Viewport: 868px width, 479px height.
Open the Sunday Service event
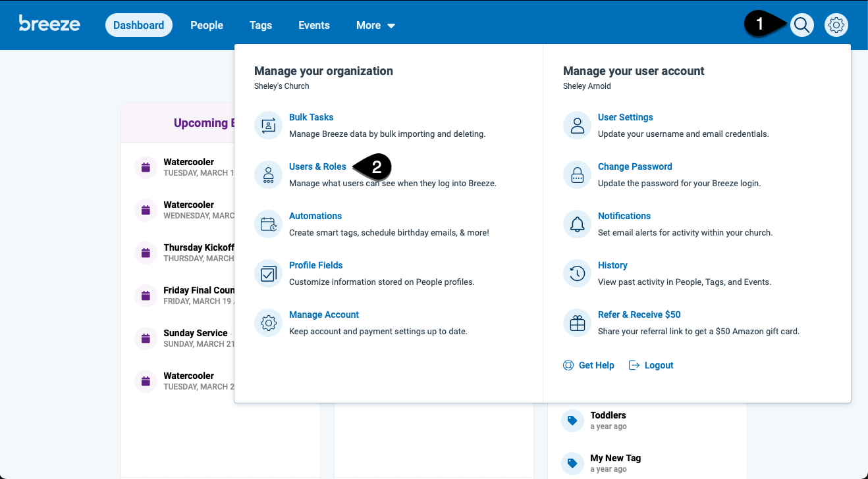pos(196,333)
